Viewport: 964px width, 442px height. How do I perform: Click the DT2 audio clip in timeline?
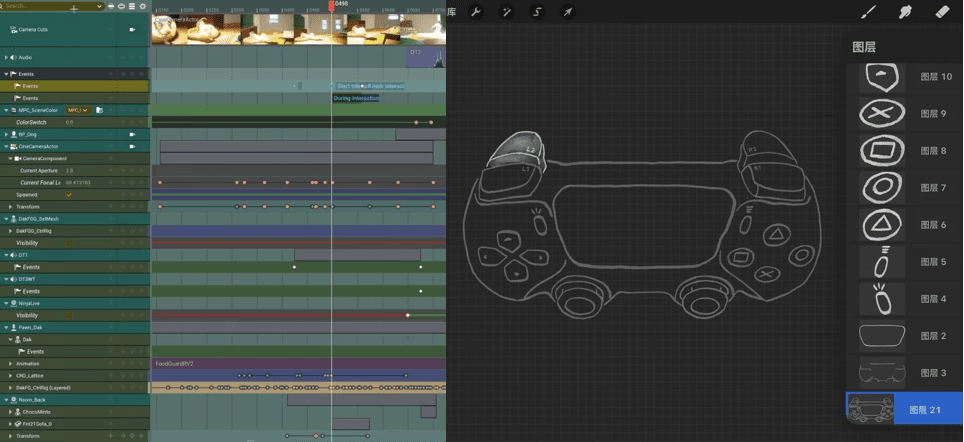(427, 57)
